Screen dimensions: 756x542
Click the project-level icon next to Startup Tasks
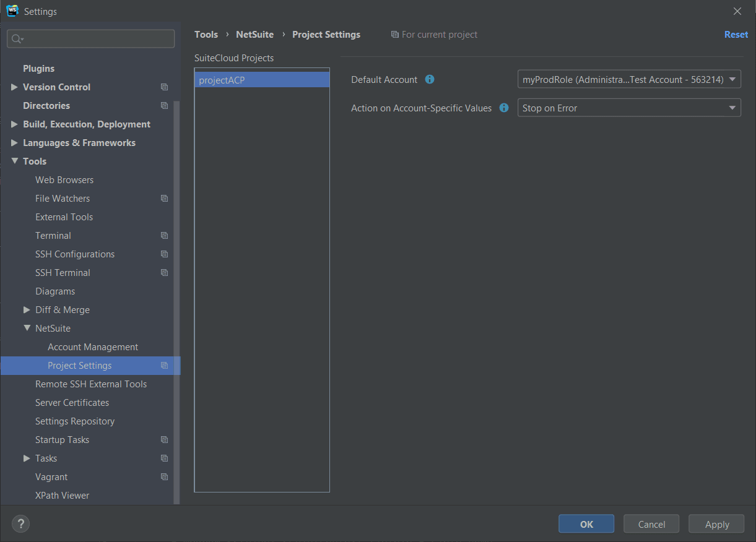click(164, 440)
